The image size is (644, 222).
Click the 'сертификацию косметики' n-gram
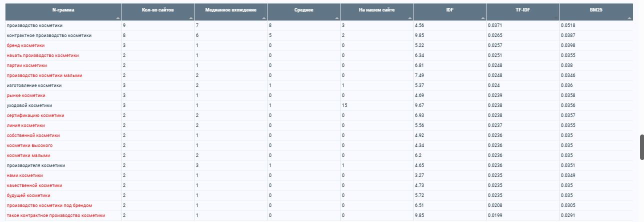[35, 115]
